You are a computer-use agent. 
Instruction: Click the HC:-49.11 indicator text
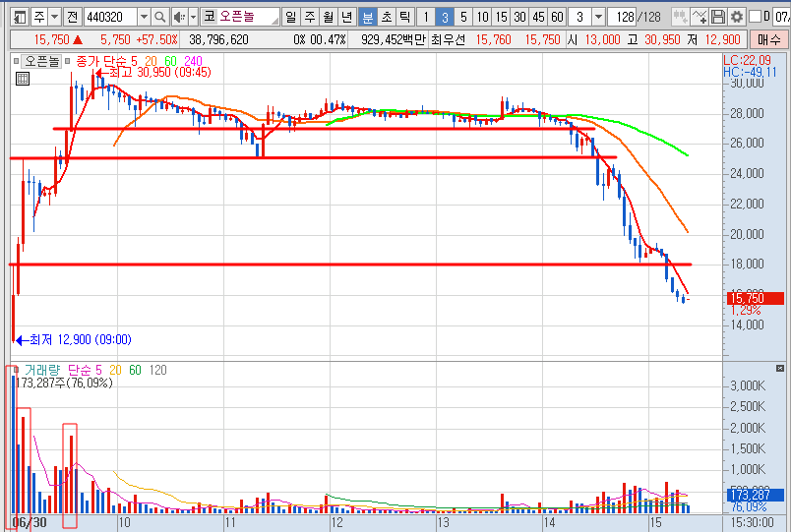click(x=750, y=72)
